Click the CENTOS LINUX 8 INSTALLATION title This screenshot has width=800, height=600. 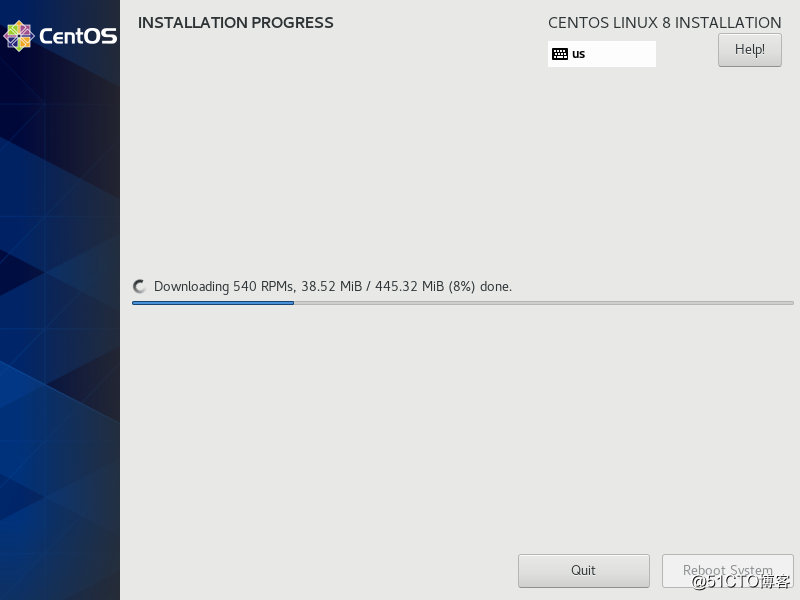click(664, 23)
